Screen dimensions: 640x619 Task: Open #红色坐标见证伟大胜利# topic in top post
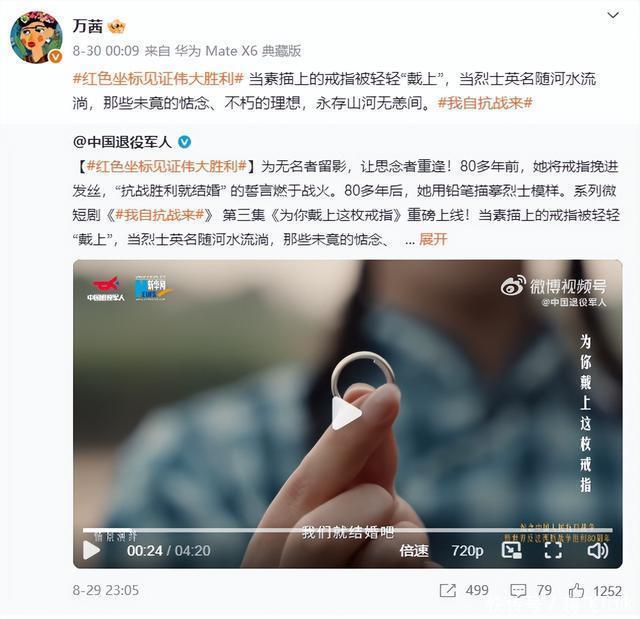(158, 78)
